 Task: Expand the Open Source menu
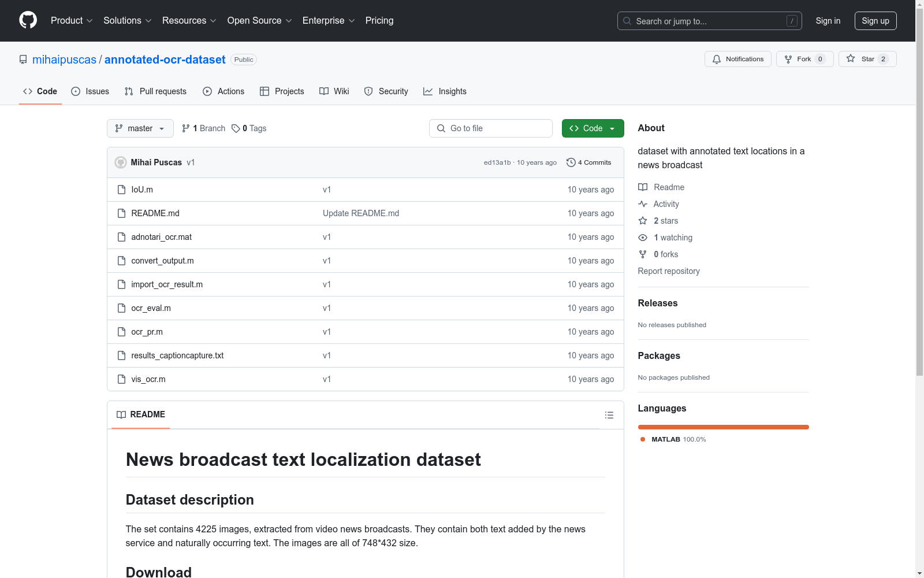pos(260,21)
